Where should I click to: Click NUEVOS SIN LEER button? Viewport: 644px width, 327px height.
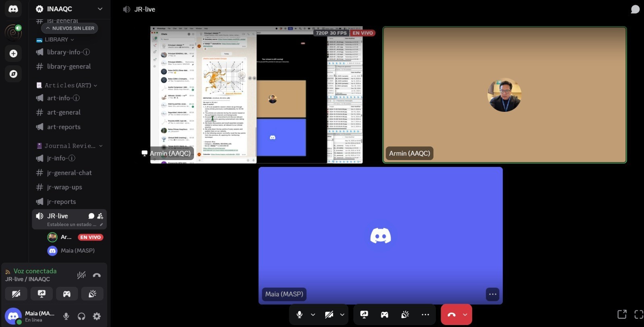pyautogui.click(x=70, y=28)
